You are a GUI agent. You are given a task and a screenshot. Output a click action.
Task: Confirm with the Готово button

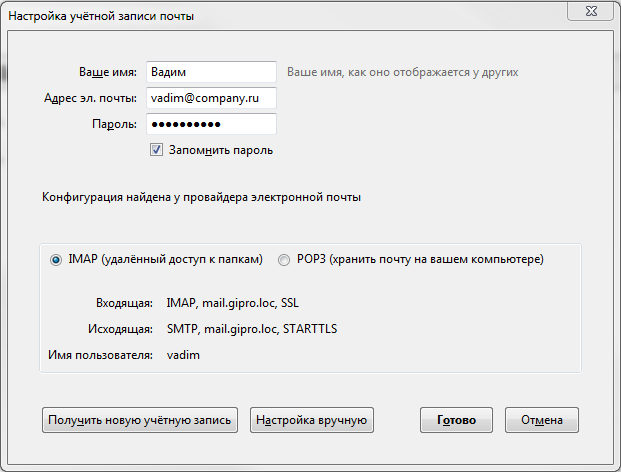click(x=456, y=420)
